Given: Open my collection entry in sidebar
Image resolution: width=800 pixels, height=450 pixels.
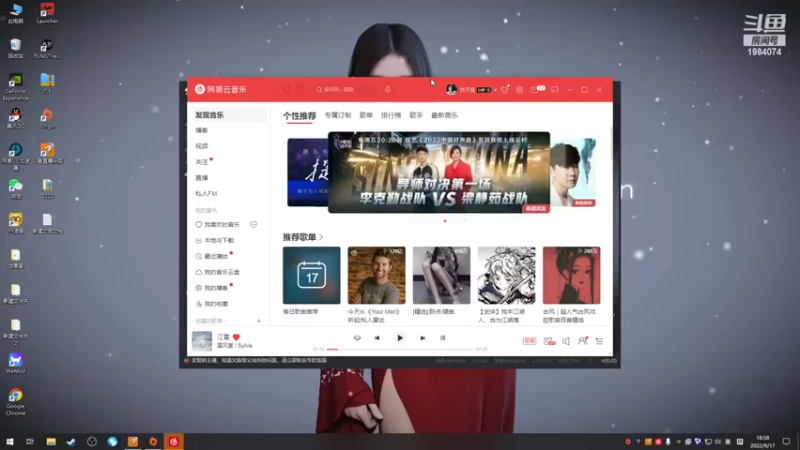Looking at the screenshot, I should pos(212,304).
